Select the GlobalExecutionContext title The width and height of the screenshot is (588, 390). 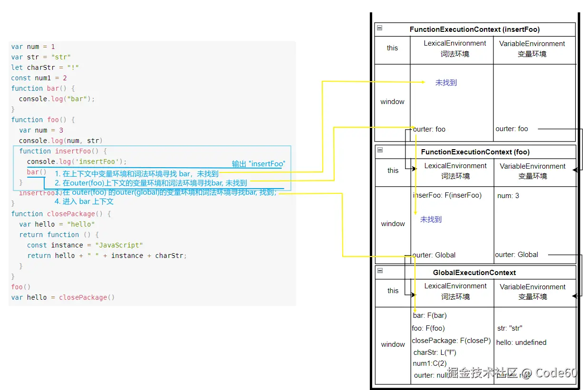474,273
